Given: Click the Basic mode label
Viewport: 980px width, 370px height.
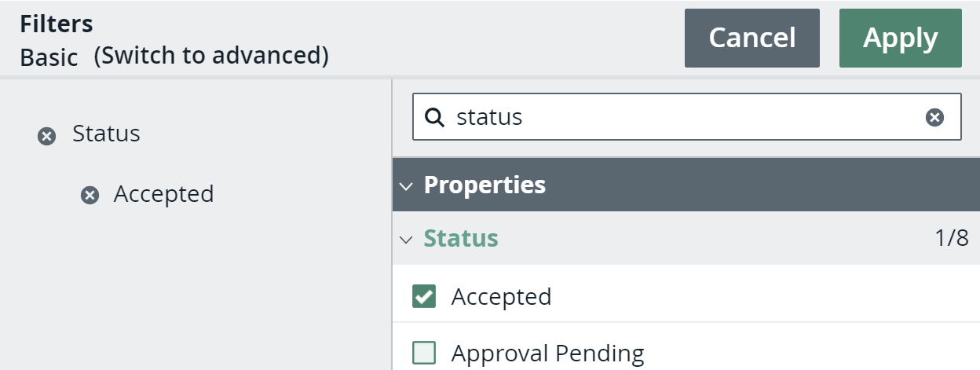Looking at the screenshot, I should pyautogui.click(x=49, y=57).
